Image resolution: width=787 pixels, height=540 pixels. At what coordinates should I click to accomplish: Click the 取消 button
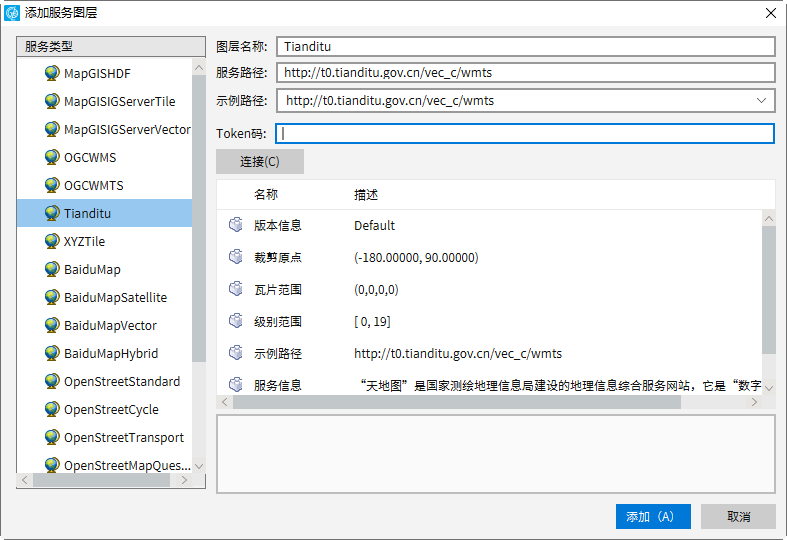click(x=738, y=516)
